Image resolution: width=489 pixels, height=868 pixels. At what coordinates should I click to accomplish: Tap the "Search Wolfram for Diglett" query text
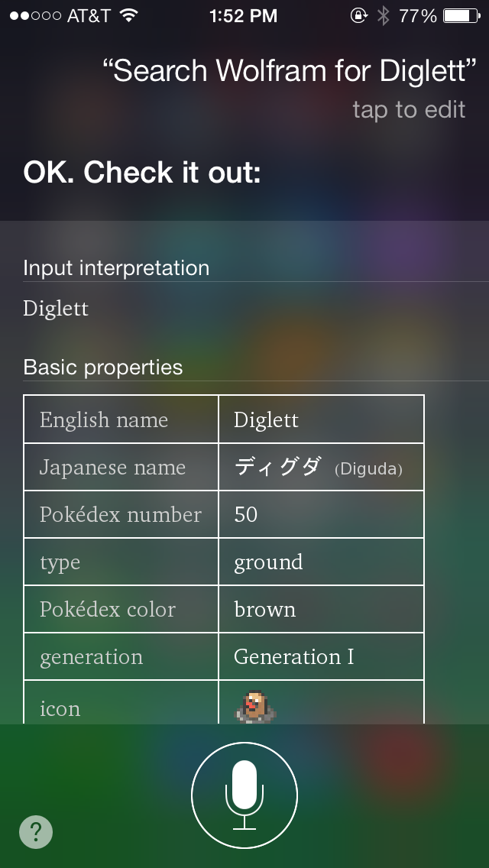click(x=284, y=72)
